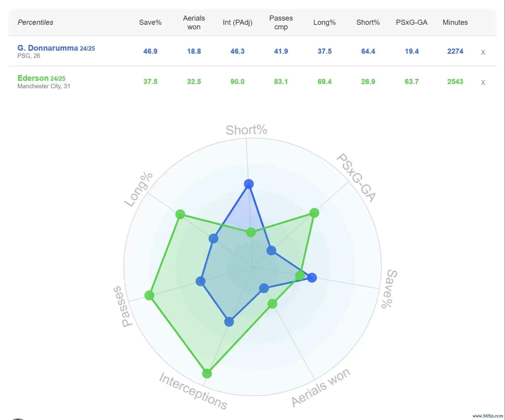Sort by Int (PAdj) column header
The height and width of the screenshot is (420, 505).
tap(237, 22)
